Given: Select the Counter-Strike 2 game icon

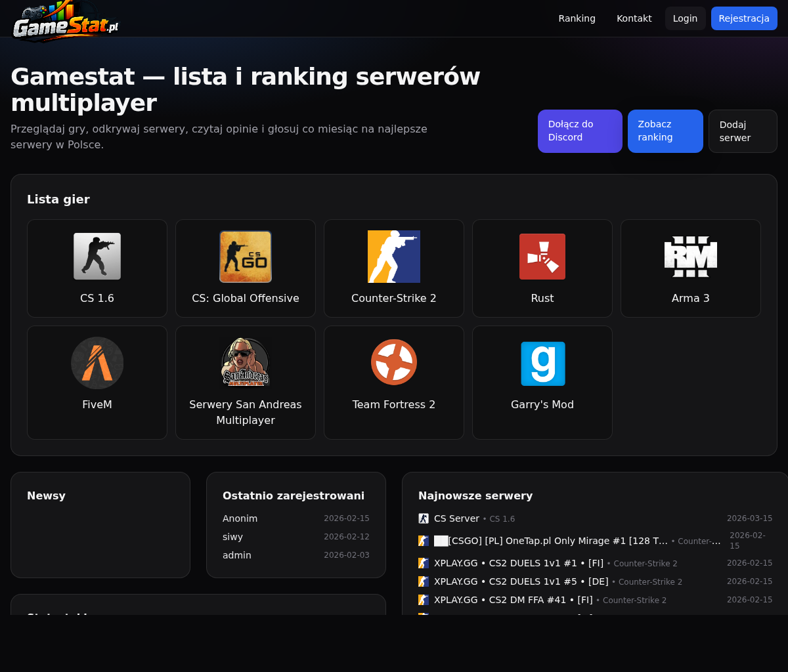Looking at the screenshot, I should 394,257.
